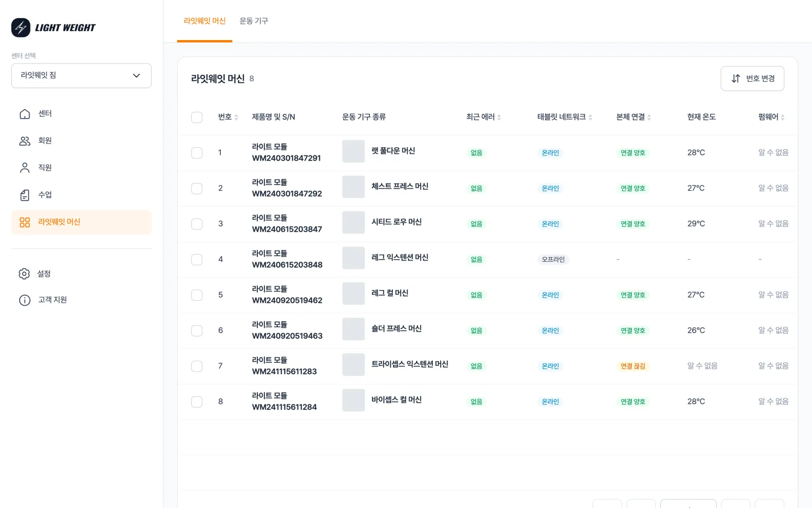Click serial number WM240615203847
812x508 pixels.
[287, 230]
